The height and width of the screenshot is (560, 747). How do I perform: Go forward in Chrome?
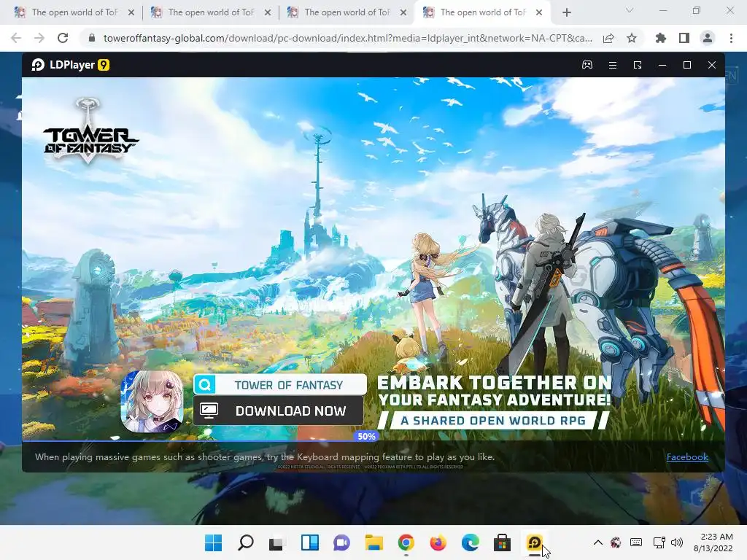(x=39, y=38)
